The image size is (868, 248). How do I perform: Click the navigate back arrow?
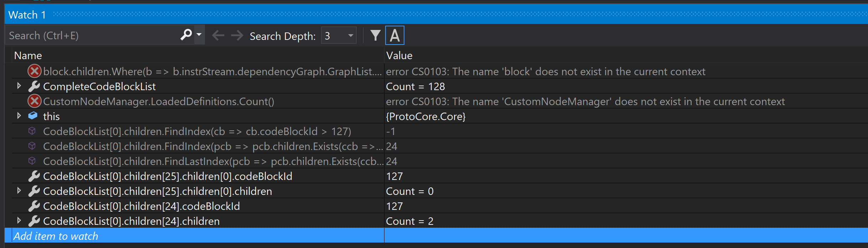[x=218, y=35]
